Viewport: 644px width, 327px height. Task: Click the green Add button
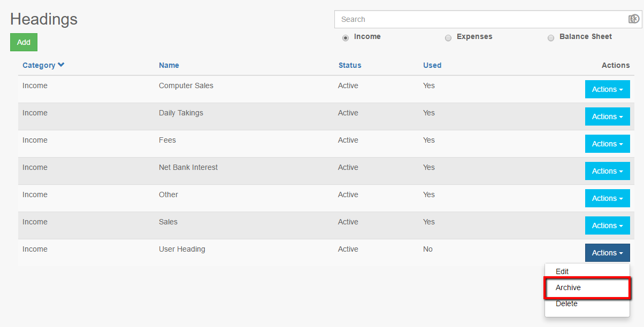[x=24, y=42]
